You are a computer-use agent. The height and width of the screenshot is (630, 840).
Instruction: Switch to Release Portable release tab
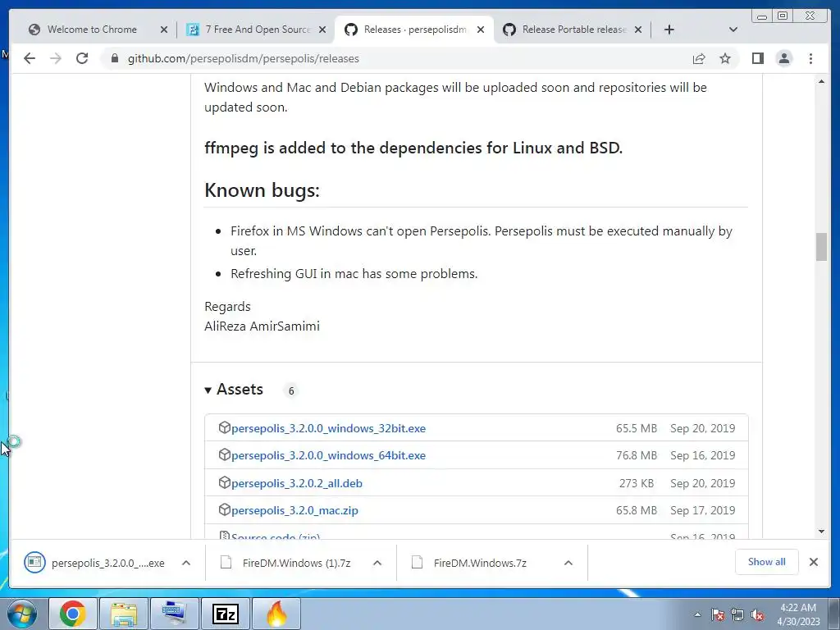573,30
